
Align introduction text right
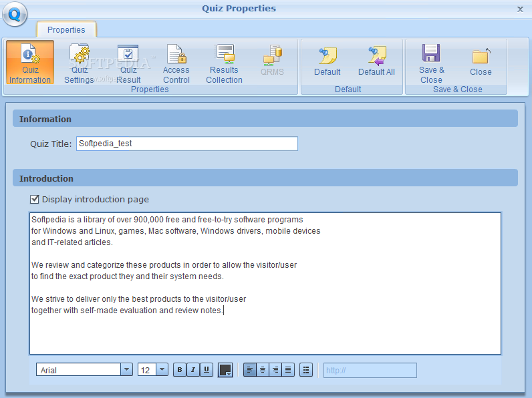point(275,370)
